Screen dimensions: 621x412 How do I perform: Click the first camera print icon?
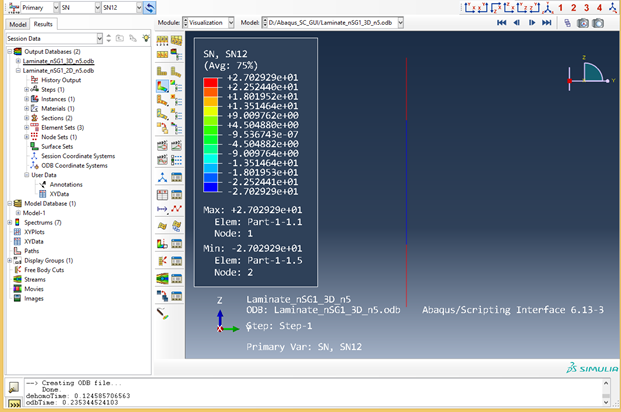[583, 23]
